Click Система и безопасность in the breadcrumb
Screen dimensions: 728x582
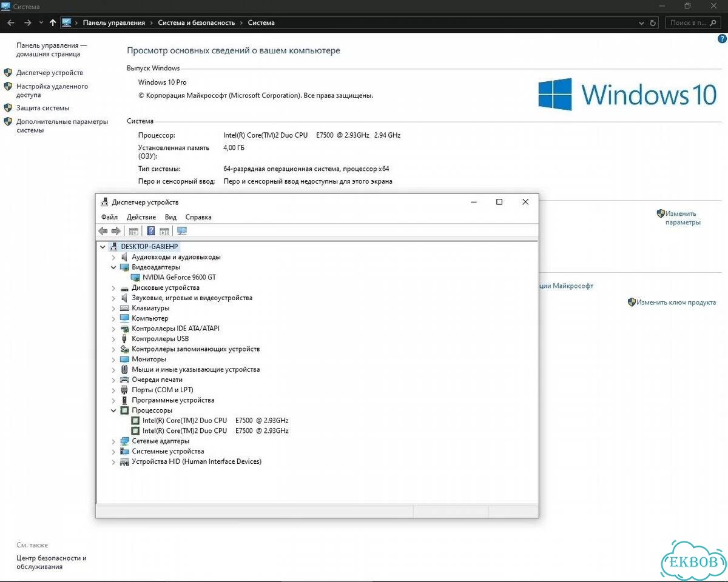(196, 22)
